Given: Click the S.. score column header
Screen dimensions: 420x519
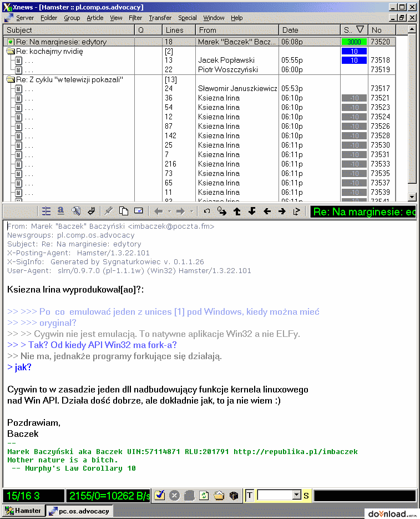Looking at the screenshot, I should (x=354, y=30).
